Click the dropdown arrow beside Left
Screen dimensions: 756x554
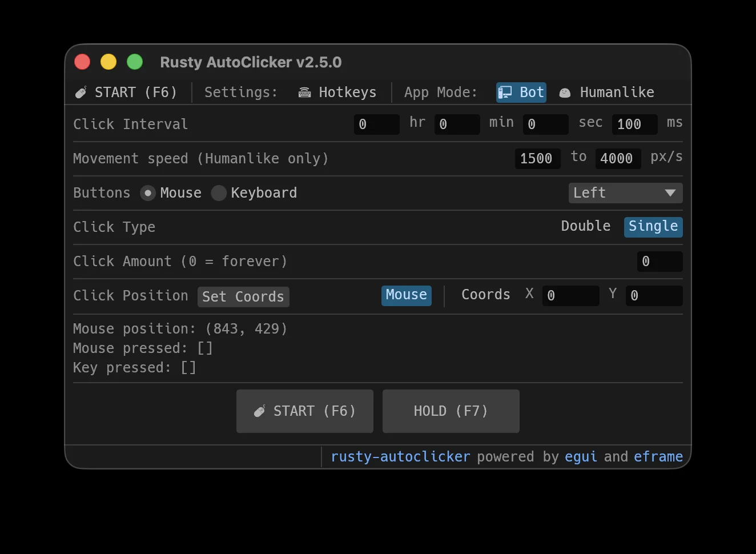pos(670,193)
